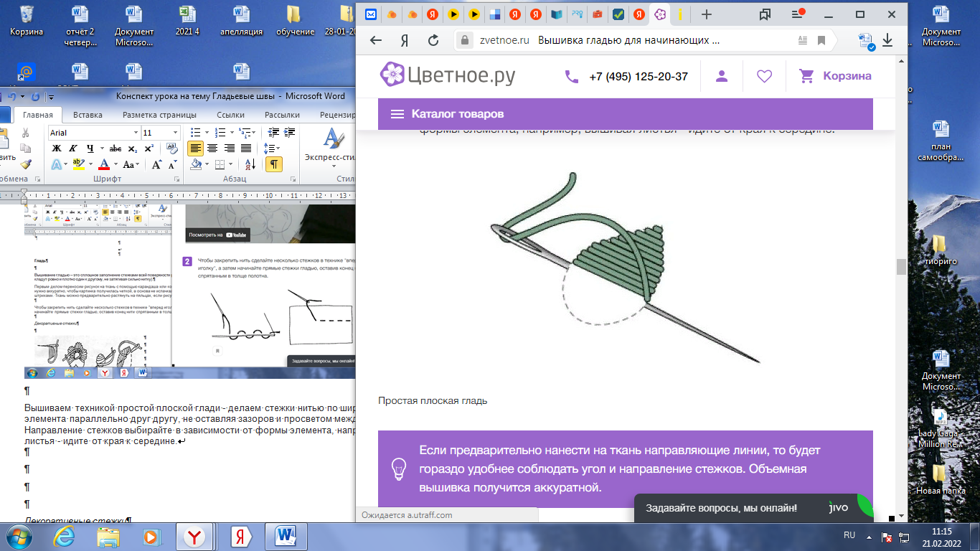Toggle Align Right in Word

230,149
